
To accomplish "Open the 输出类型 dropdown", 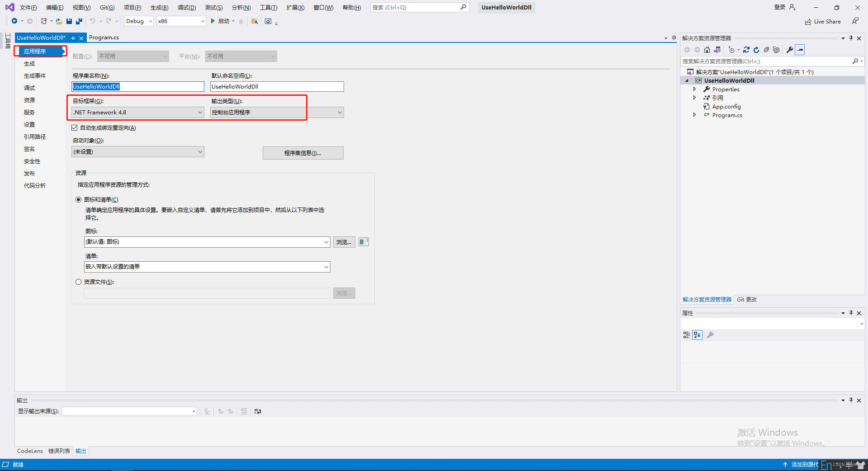I will 277,113.
